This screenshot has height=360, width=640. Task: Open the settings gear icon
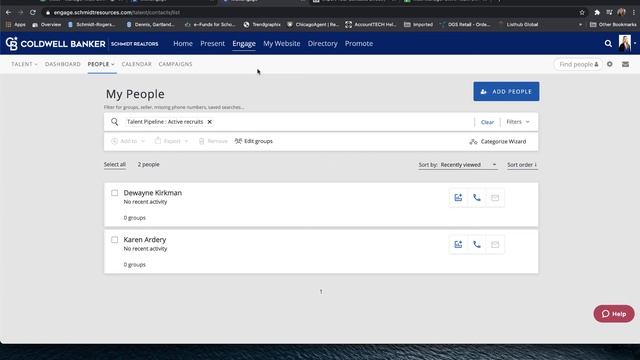point(609,64)
